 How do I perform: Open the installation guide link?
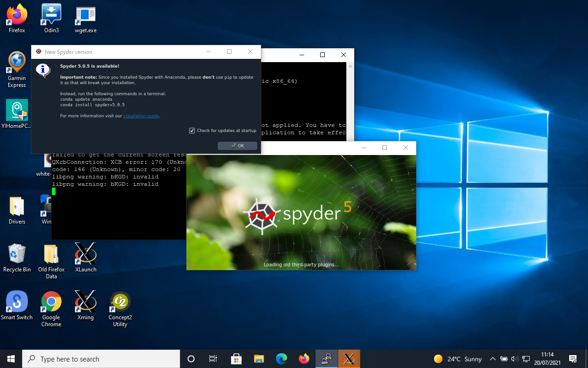tap(141, 116)
